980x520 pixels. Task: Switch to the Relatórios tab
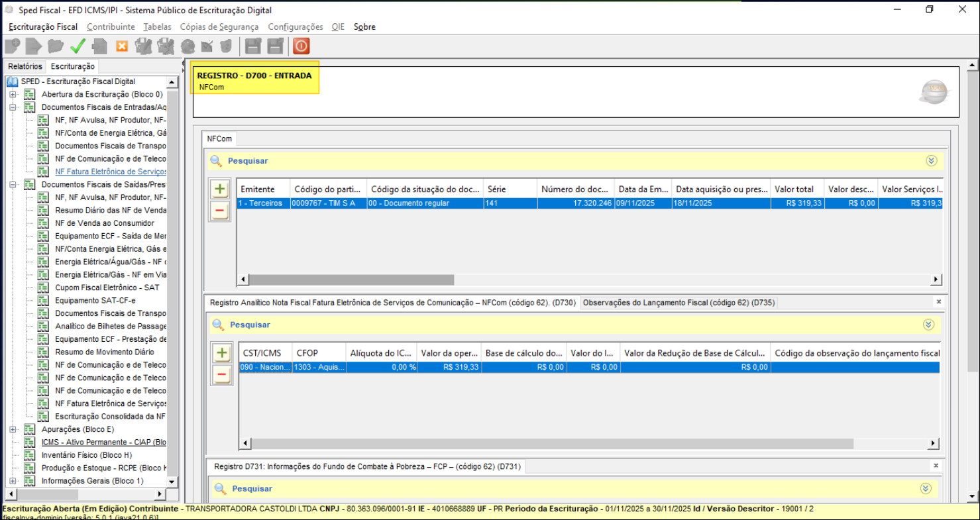(x=25, y=67)
